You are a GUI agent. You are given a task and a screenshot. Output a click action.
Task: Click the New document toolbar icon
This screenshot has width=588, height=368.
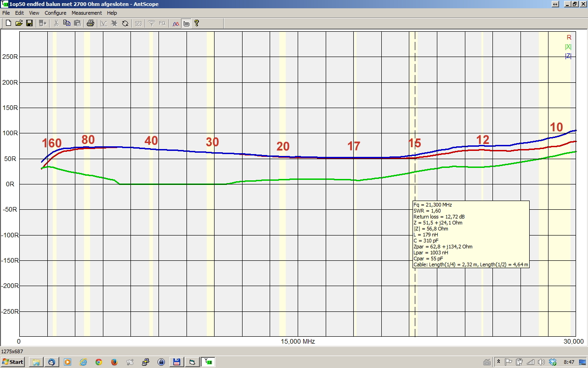[x=8, y=23]
